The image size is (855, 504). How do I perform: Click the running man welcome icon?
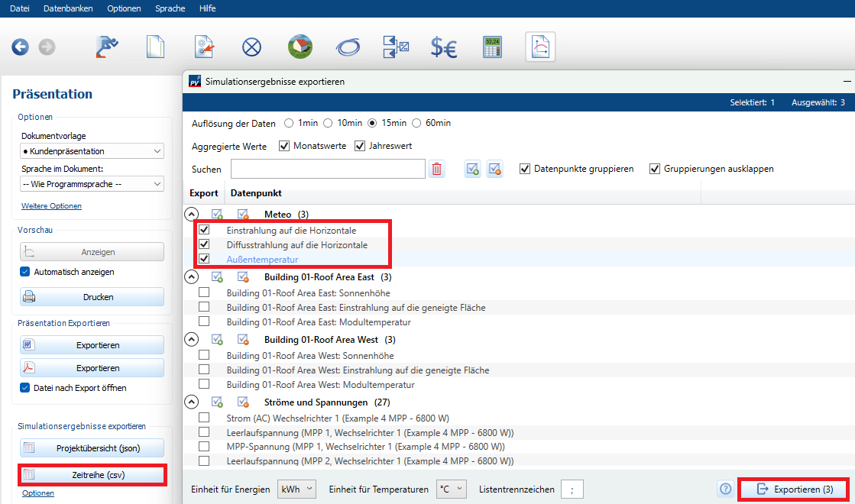click(107, 47)
